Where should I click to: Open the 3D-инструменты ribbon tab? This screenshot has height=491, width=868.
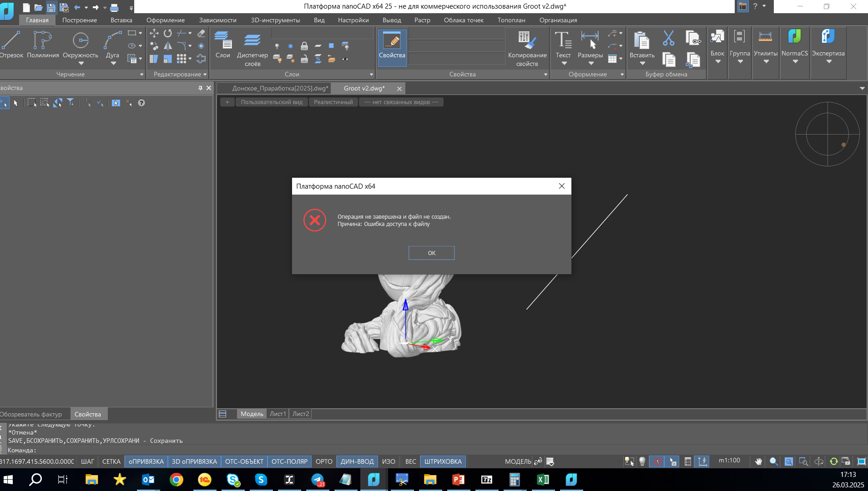[275, 20]
